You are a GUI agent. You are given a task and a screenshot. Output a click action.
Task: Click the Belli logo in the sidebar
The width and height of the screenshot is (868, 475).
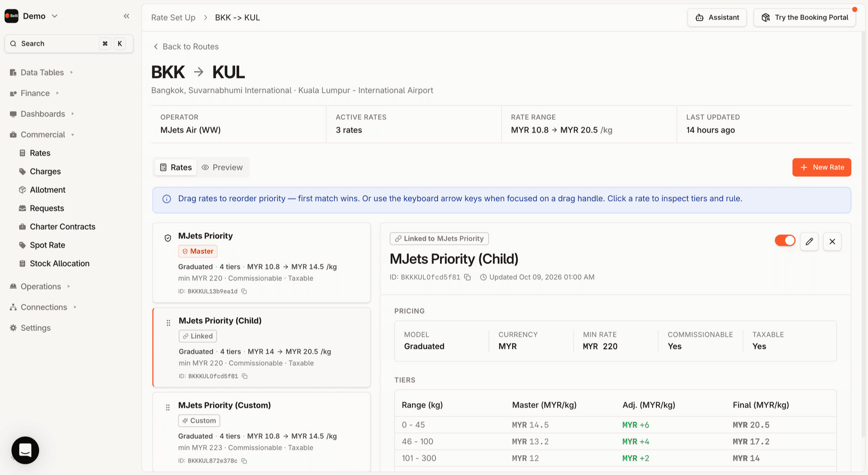coord(12,16)
